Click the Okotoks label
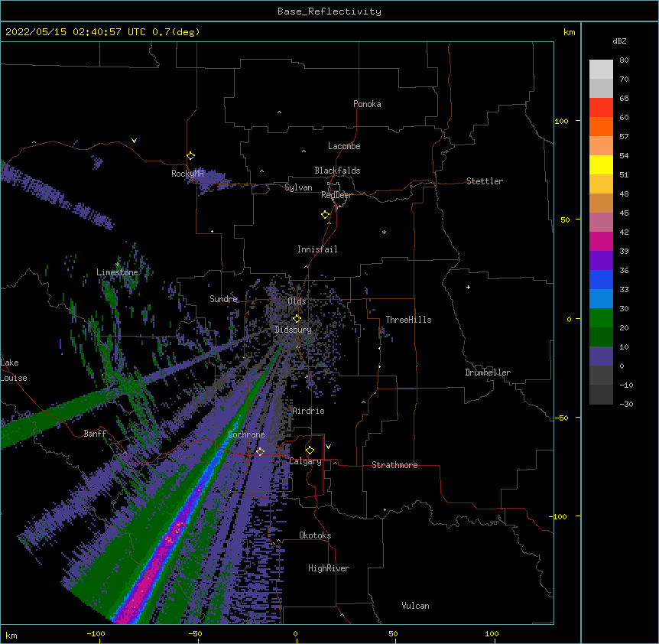 tap(315, 535)
